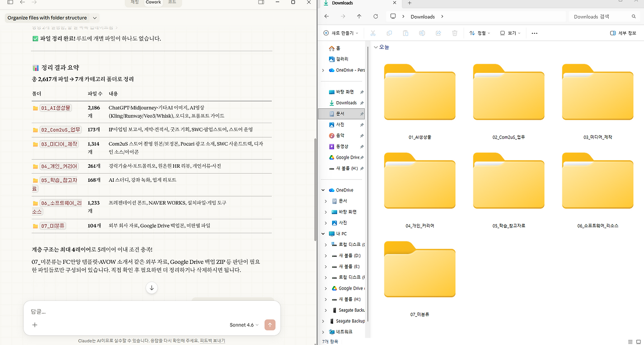Click the Copy icon in Explorer toolbar

(389, 33)
